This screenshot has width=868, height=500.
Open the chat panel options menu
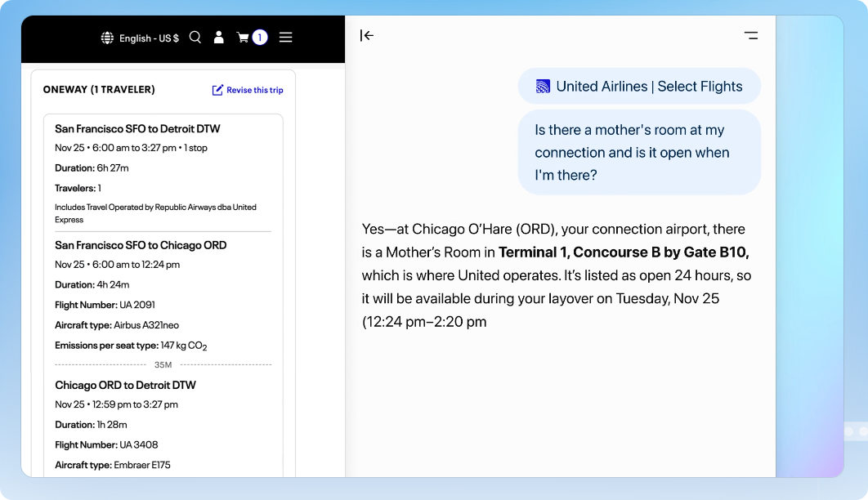click(x=750, y=35)
